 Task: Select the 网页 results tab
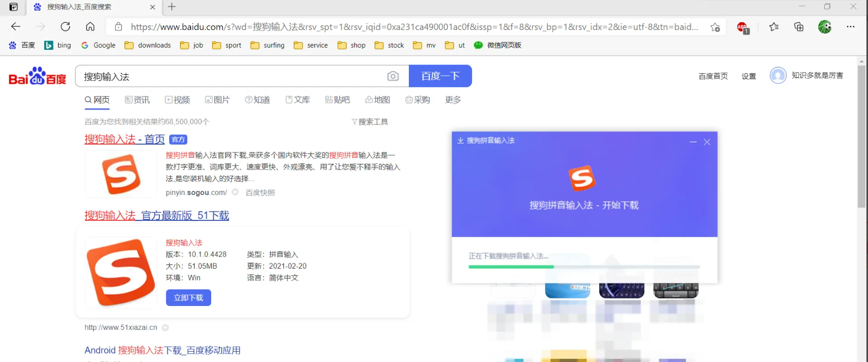(97, 100)
